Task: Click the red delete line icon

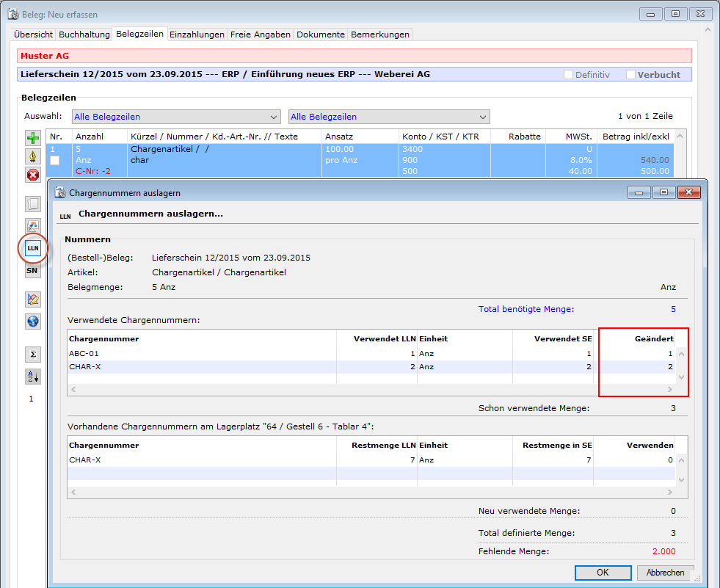Action: click(33, 175)
